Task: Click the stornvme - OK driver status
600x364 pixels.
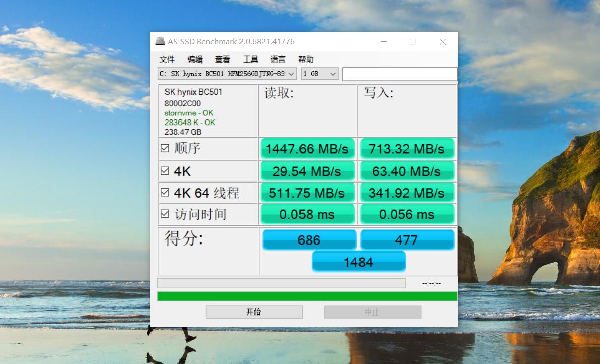Action: point(189,113)
